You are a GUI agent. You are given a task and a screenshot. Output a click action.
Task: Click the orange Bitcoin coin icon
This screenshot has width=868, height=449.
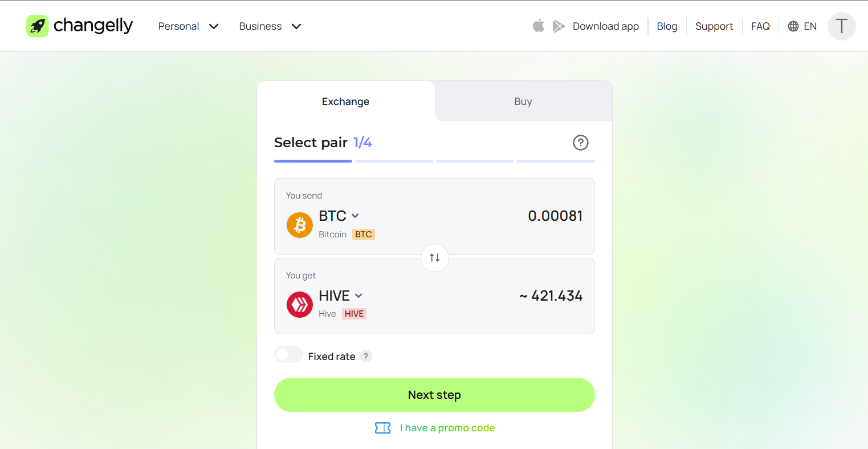[x=299, y=225]
